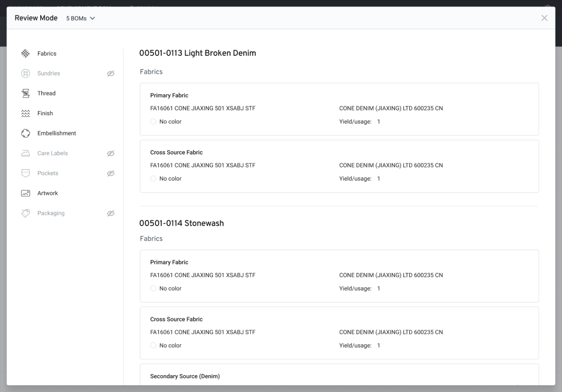562x392 pixels.
Task: Select Fabrics category label
Action: click(47, 54)
